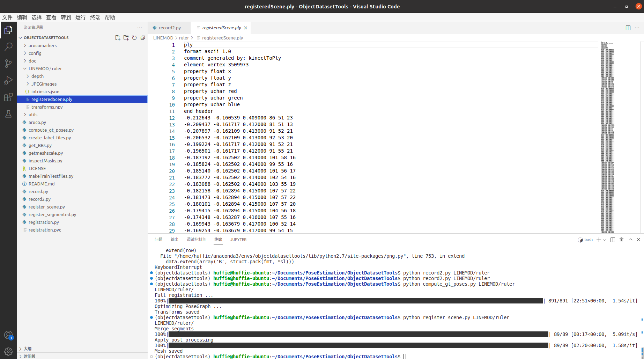Open the Testing view
Screen dimensions: 644x359
[8, 114]
